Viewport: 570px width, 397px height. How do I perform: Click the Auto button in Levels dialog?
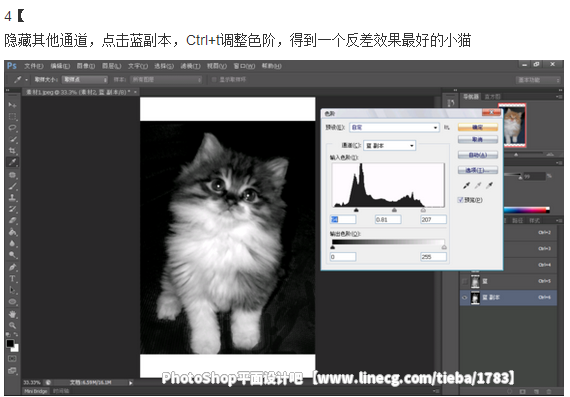(x=478, y=155)
